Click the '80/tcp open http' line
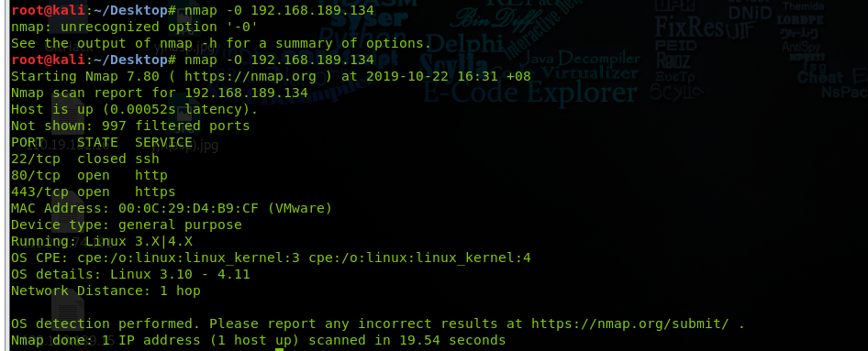 [x=89, y=175]
